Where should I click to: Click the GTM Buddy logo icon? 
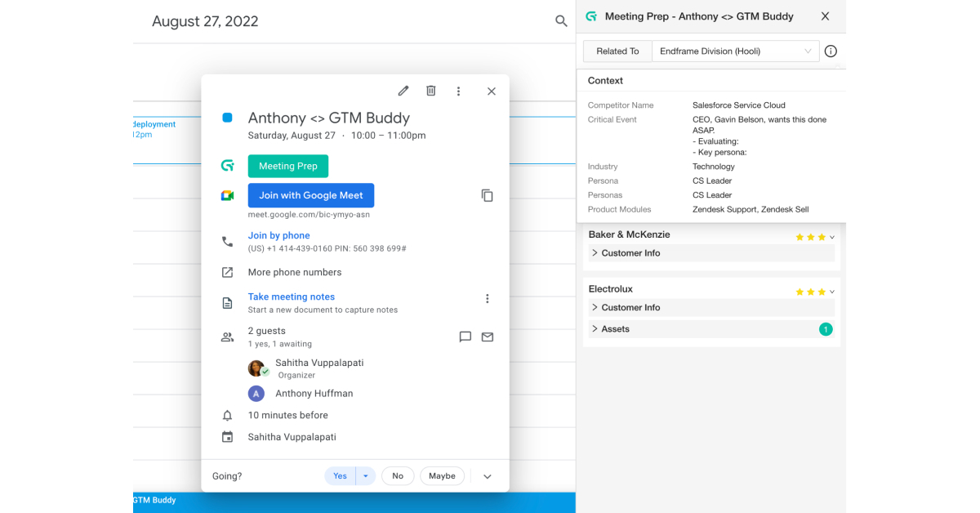click(x=590, y=16)
